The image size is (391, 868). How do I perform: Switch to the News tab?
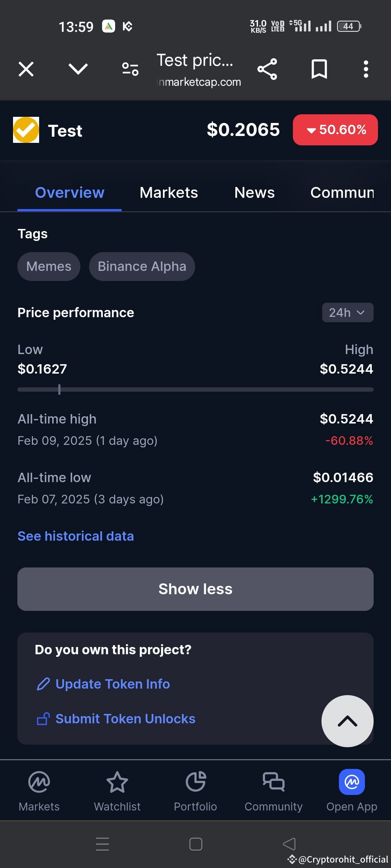(x=255, y=192)
